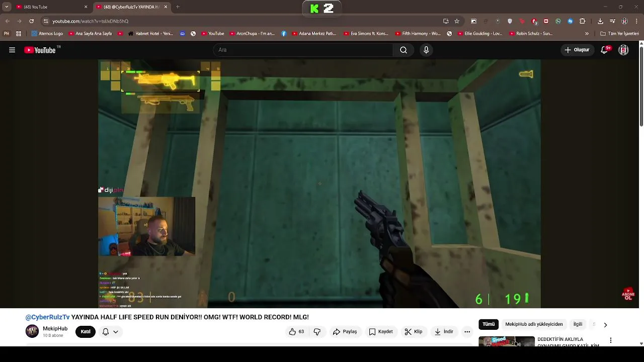Screen dimensions: 644x362
Task: Open Fifth Harmony bookmark
Action: click(x=418, y=34)
